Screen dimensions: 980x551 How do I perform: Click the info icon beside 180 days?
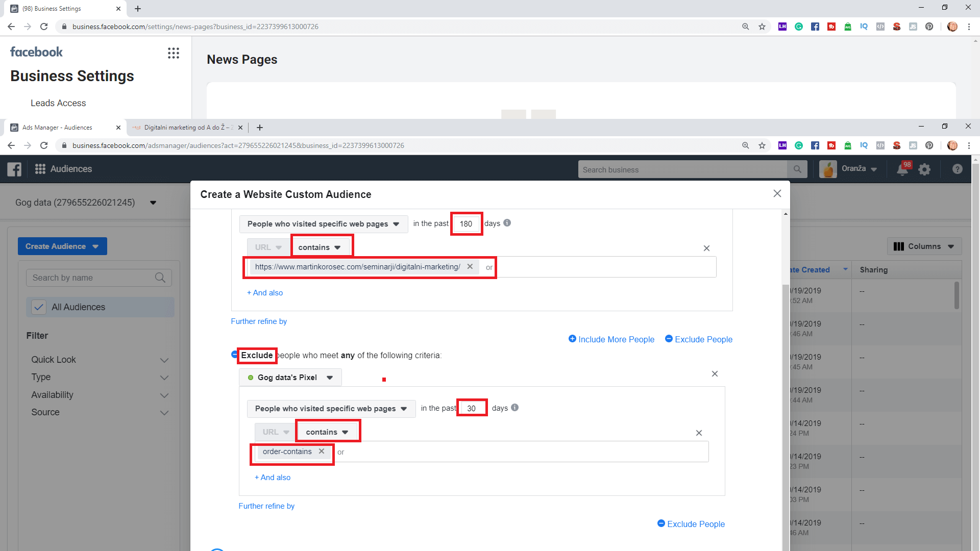coord(507,223)
